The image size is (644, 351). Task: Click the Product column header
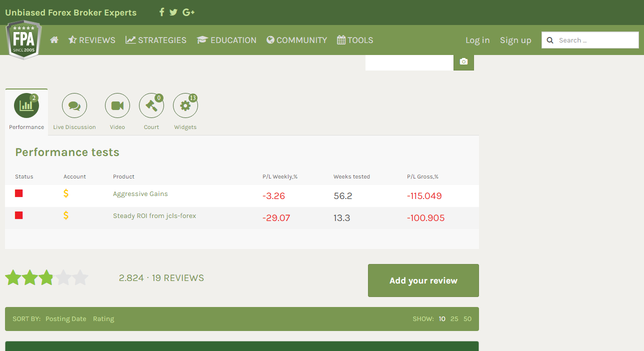pos(123,176)
